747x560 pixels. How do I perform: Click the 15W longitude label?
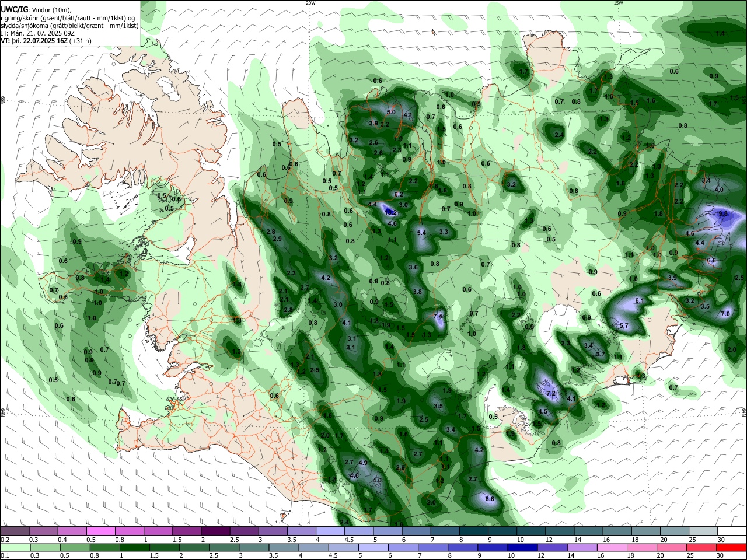coord(618,2)
